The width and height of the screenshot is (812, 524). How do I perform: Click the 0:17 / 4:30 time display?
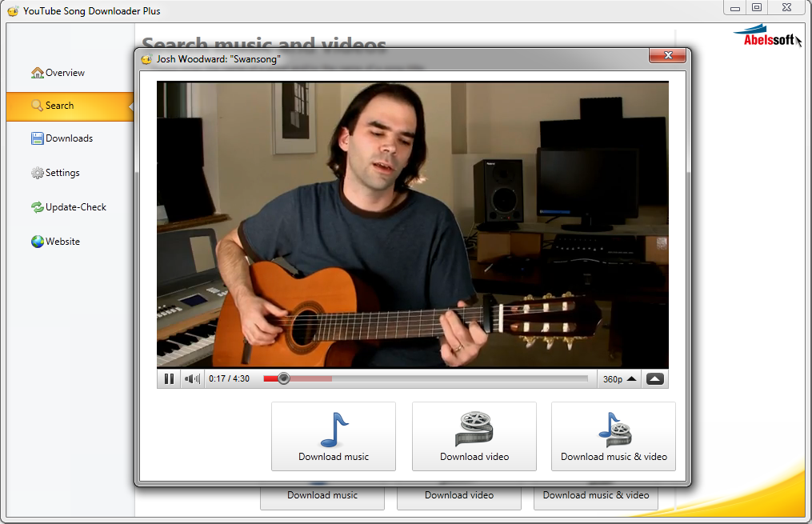pos(229,379)
